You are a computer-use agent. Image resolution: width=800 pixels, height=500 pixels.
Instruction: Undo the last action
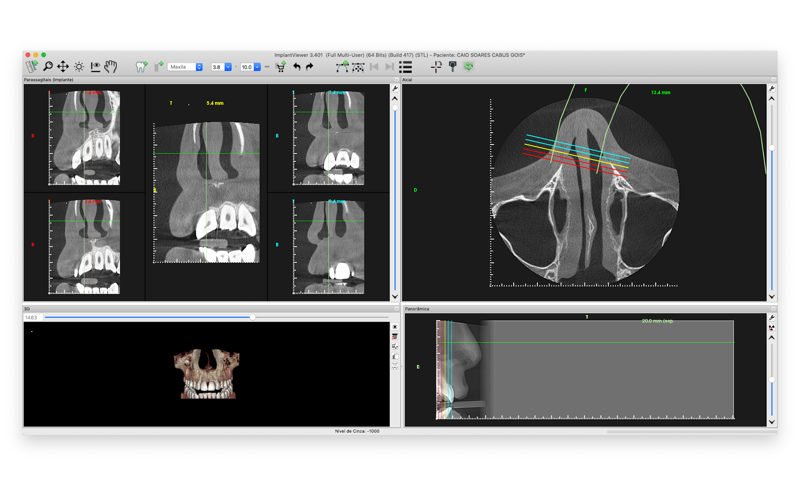point(296,67)
